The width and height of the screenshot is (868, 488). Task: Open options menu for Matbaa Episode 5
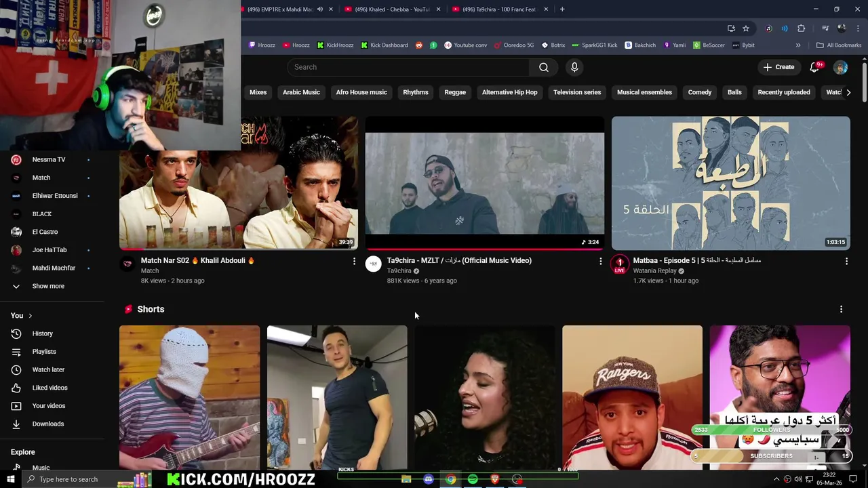pyautogui.click(x=846, y=261)
